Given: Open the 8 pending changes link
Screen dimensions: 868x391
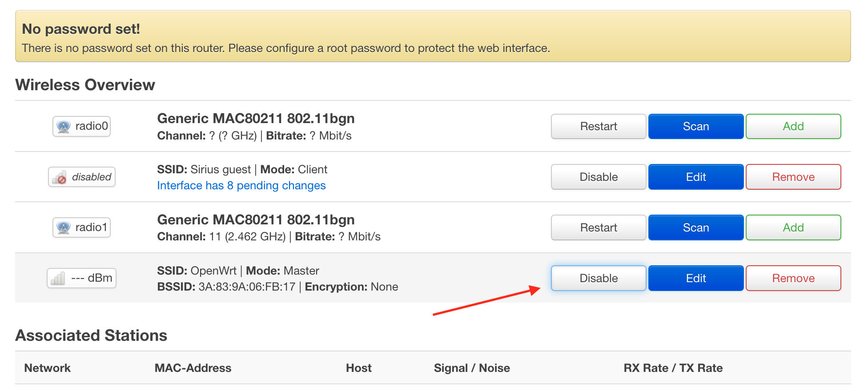Looking at the screenshot, I should [241, 186].
